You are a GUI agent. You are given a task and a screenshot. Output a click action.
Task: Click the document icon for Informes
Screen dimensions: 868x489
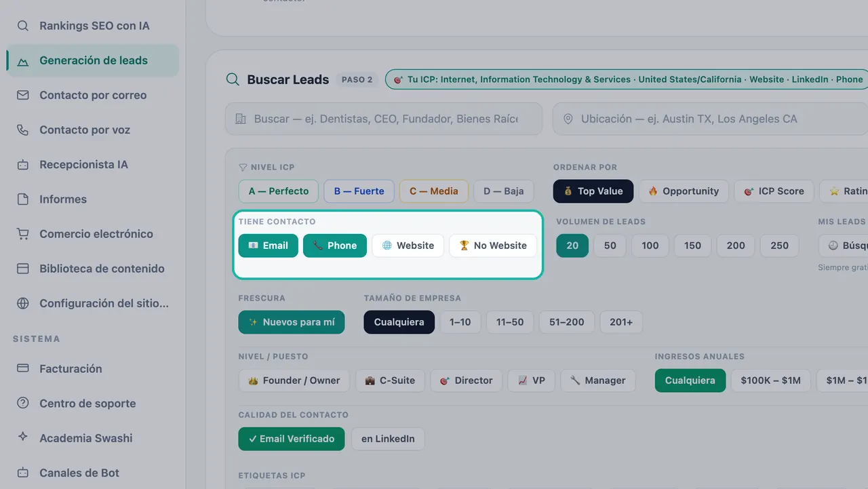[23, 199]
